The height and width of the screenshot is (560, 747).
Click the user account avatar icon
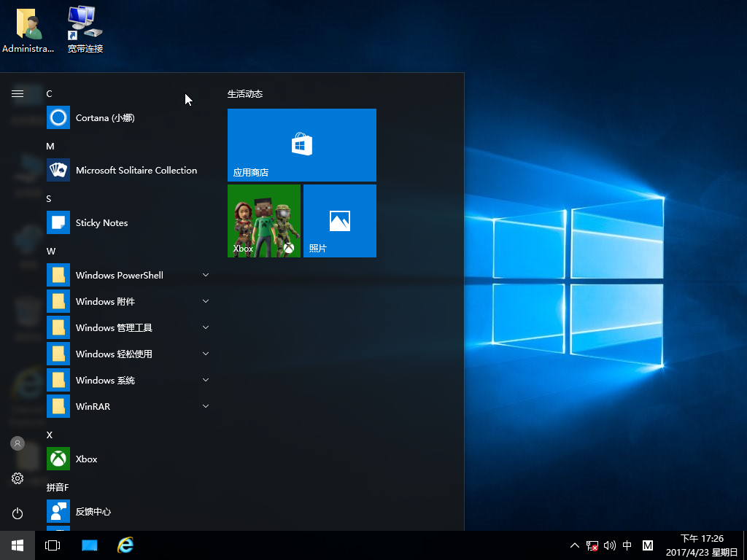click(x=18, y=443)
